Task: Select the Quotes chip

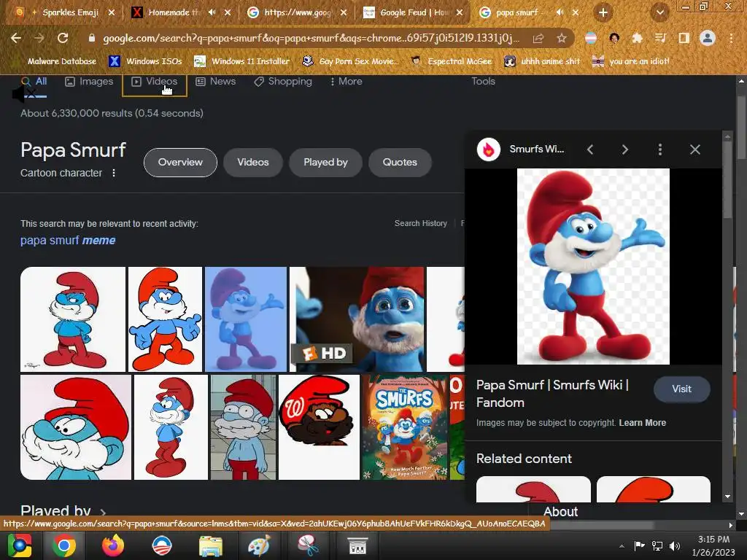Action: [400, 163]
